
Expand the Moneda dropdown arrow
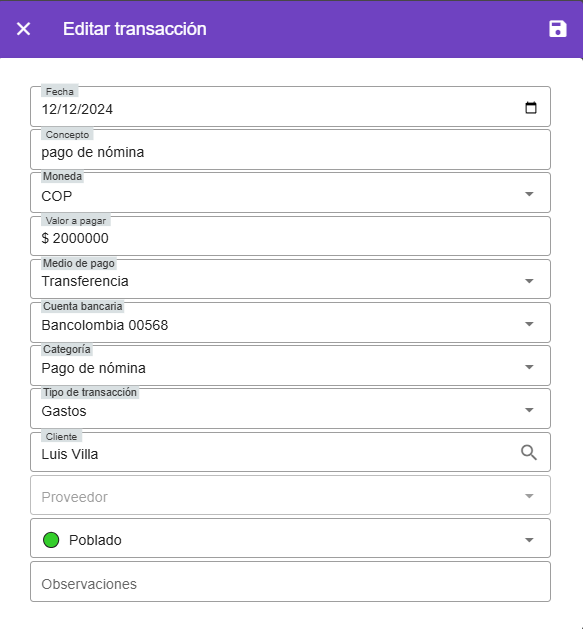point(529,194)
